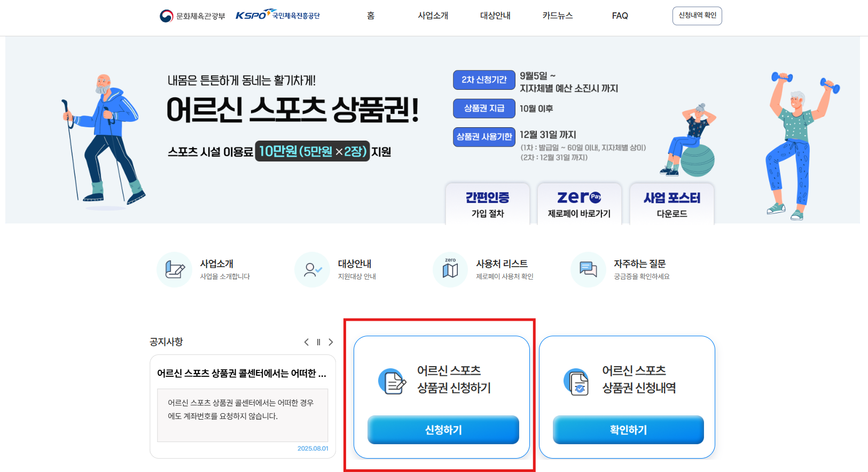The image size is (868, 472).
Task: Open the FAQ menu item
Action: pyautogui.click(x=620, y=16)
